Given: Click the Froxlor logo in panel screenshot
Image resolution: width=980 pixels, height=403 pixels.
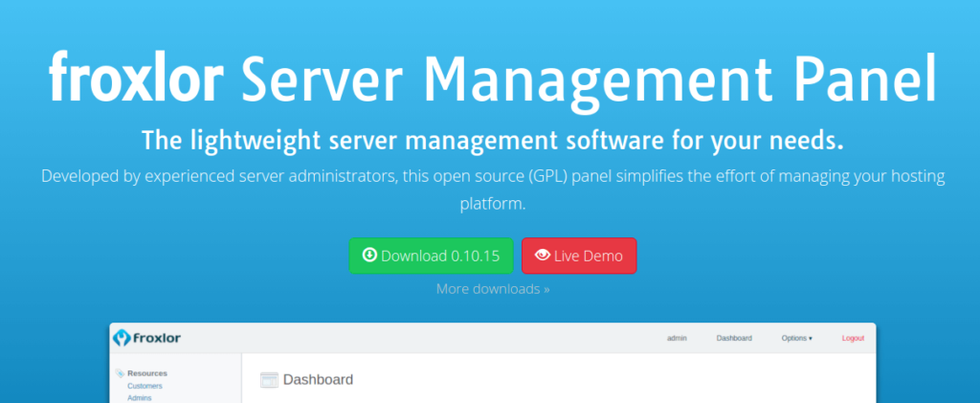Looking at the screenshot, I should (x=147, y=338).
